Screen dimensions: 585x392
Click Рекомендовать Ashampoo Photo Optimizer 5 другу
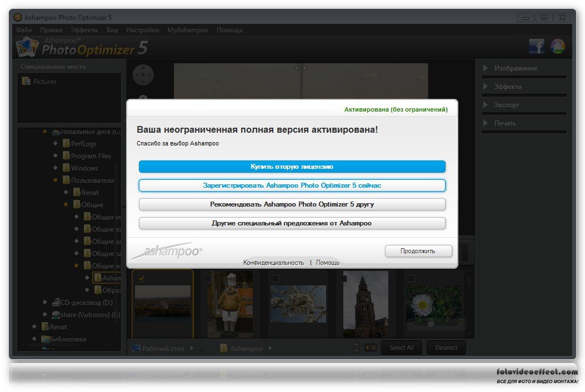[x=292, y=204]
